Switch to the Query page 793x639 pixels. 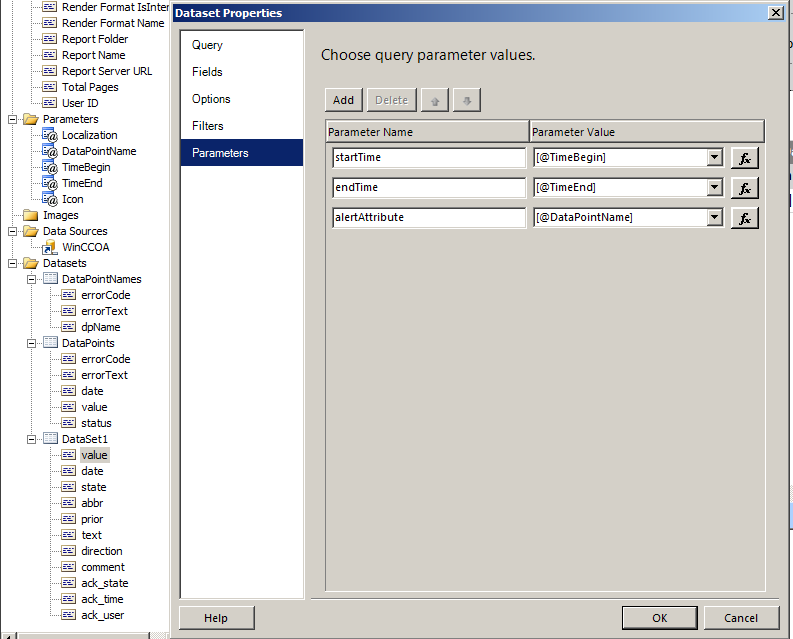coord(208,45)
